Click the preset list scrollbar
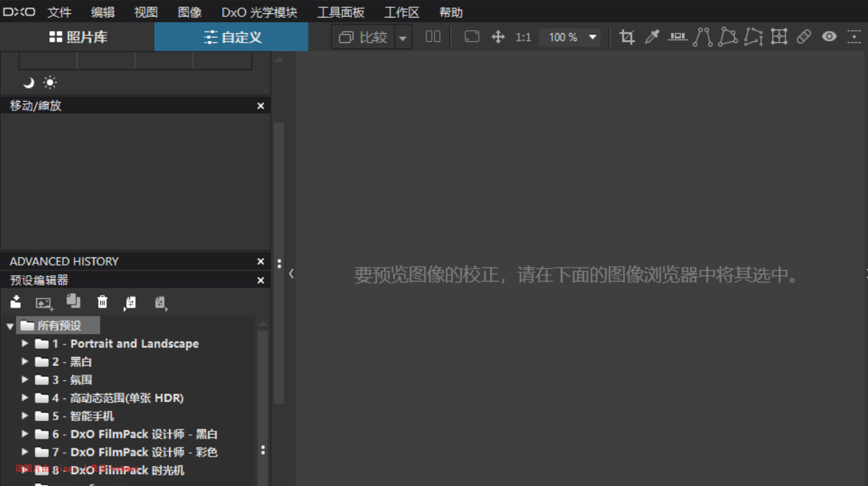 (263, 409)
